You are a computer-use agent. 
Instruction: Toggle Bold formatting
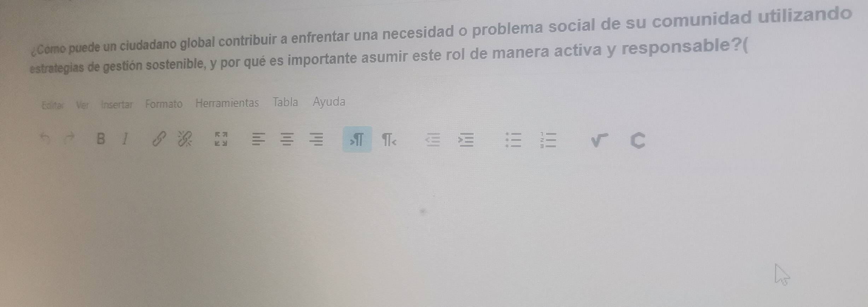point(101,139)
